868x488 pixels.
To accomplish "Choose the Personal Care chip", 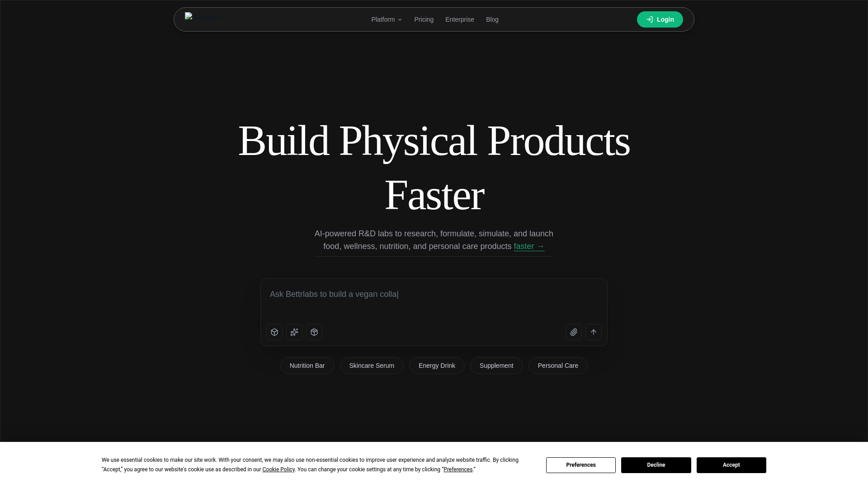I will pos(558,366).
